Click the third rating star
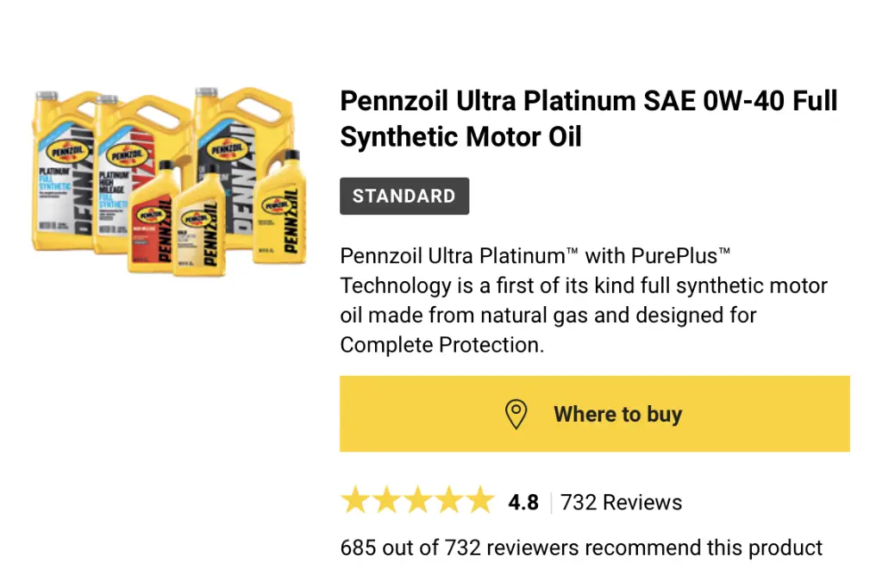This screenshot has width=876, height=588. [417, 501]
